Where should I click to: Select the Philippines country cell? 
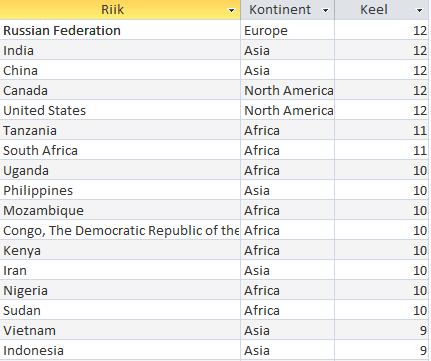click(120, 190)
